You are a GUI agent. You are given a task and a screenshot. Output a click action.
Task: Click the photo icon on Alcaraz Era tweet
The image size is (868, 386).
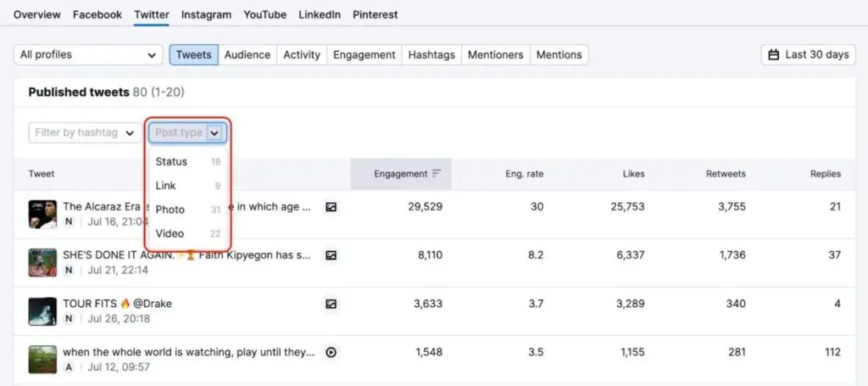(331, 206)
